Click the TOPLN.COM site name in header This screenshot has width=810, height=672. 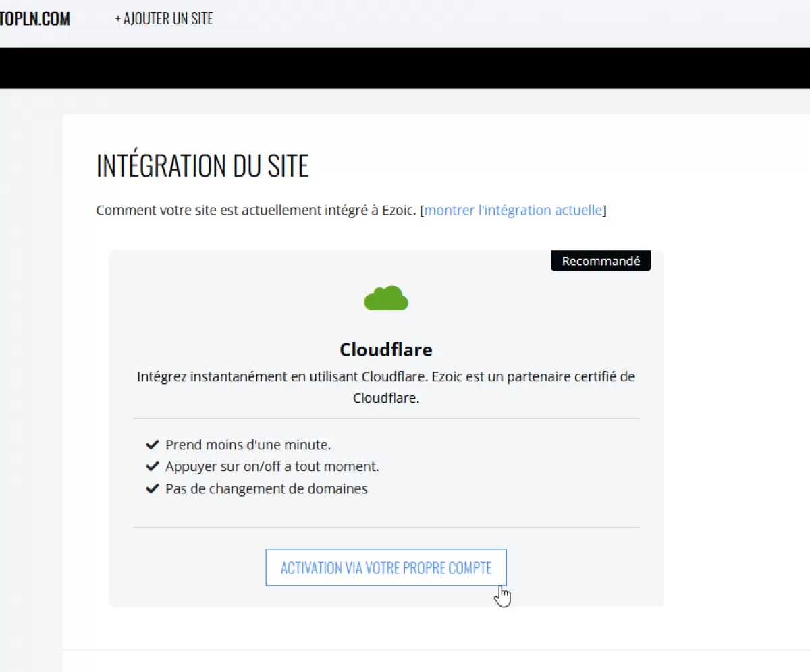click(x=35, y=19)
